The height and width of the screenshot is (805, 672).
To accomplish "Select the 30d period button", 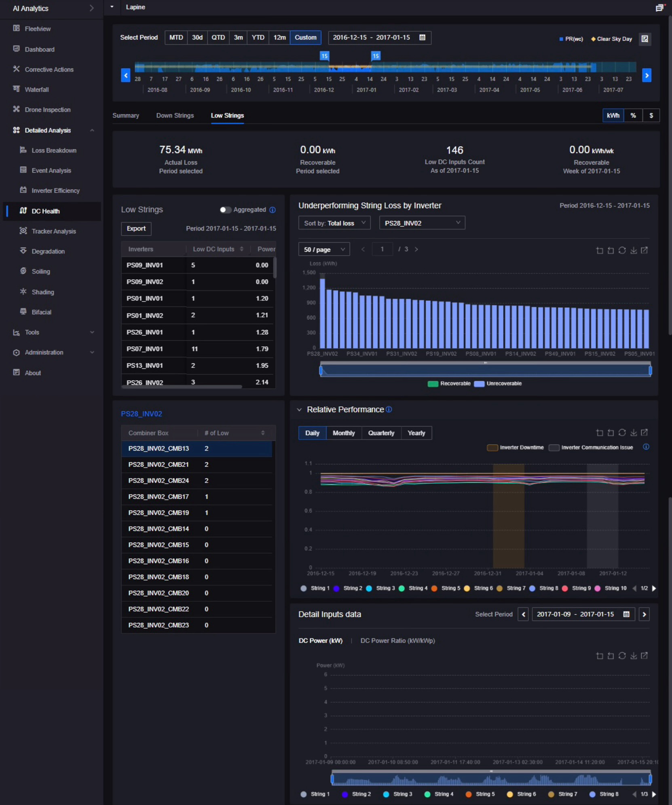I will pos(197,38).
